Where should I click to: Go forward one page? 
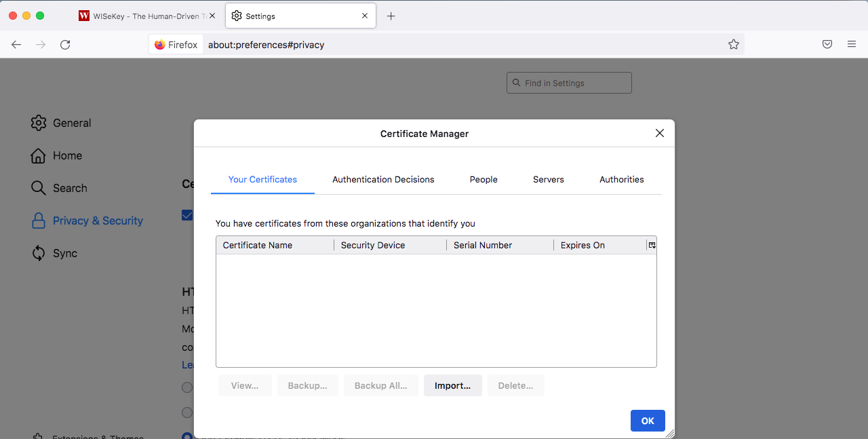coord(41,45)
